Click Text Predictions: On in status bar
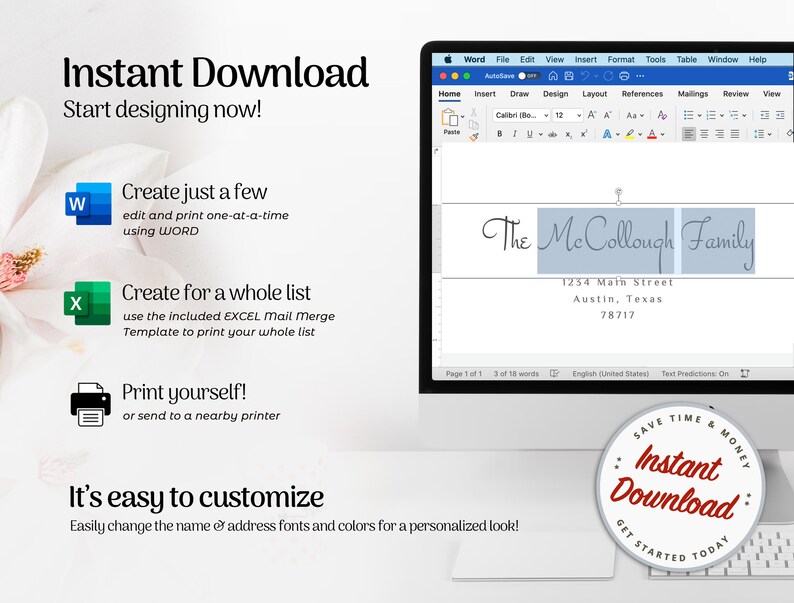 click(x=695, y=374)
